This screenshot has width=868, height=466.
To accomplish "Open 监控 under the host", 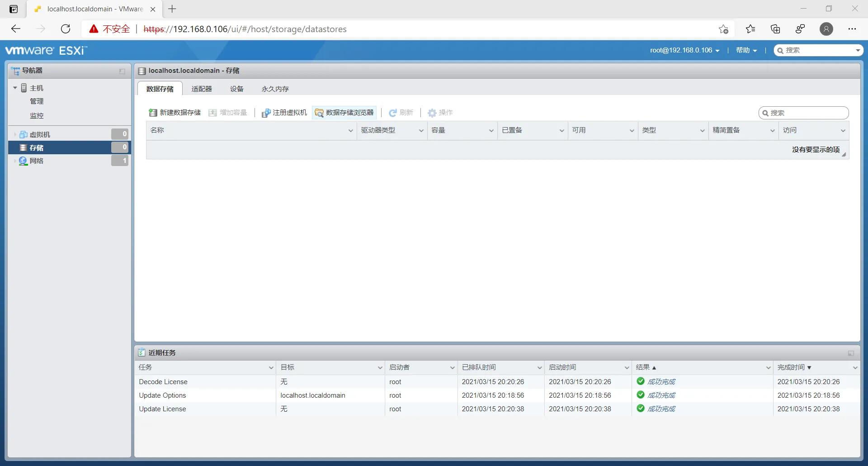I will coord(37,115).
